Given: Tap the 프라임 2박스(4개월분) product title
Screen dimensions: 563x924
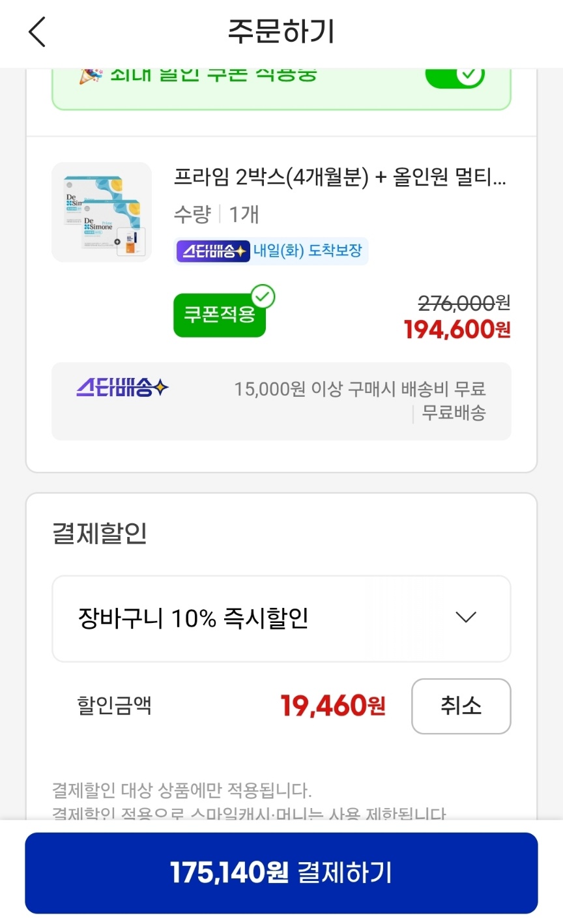Looking at the screenshot, I should point(339,177).
